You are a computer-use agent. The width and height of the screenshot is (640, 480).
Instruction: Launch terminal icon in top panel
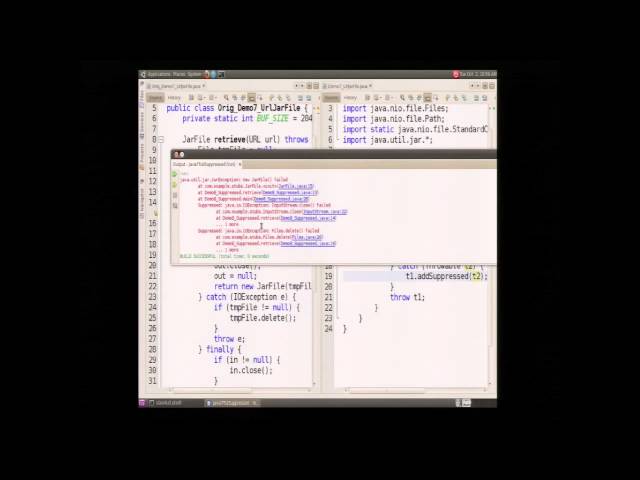tap(221, 74)
